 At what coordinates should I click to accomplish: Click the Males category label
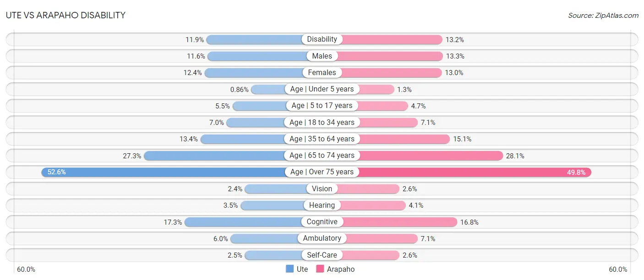(322, 56)
